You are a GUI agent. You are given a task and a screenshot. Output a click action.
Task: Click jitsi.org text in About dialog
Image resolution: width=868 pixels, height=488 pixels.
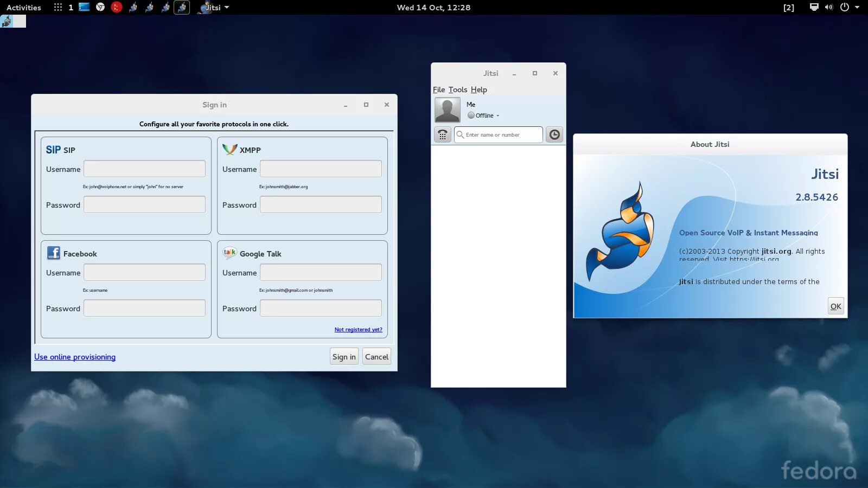click(x=776, y=251)
